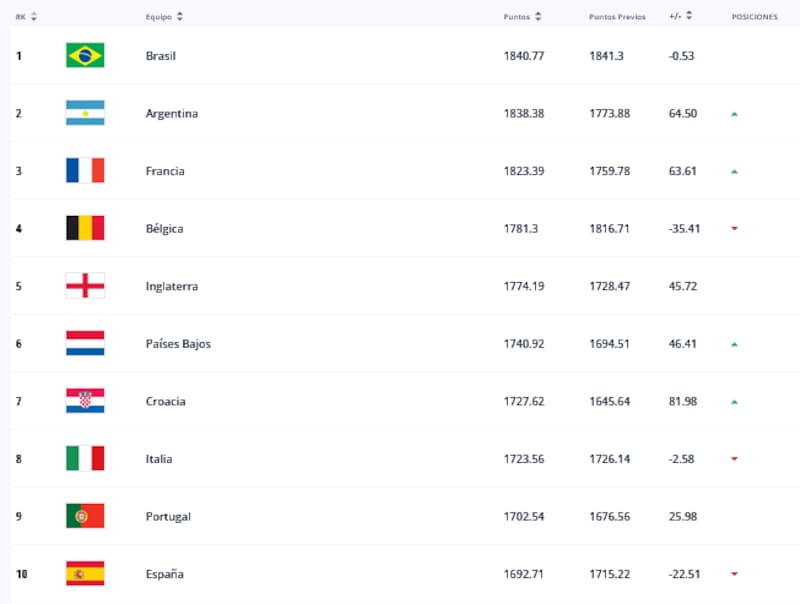Open the Países Bajos team link

[x=178, y=344]
